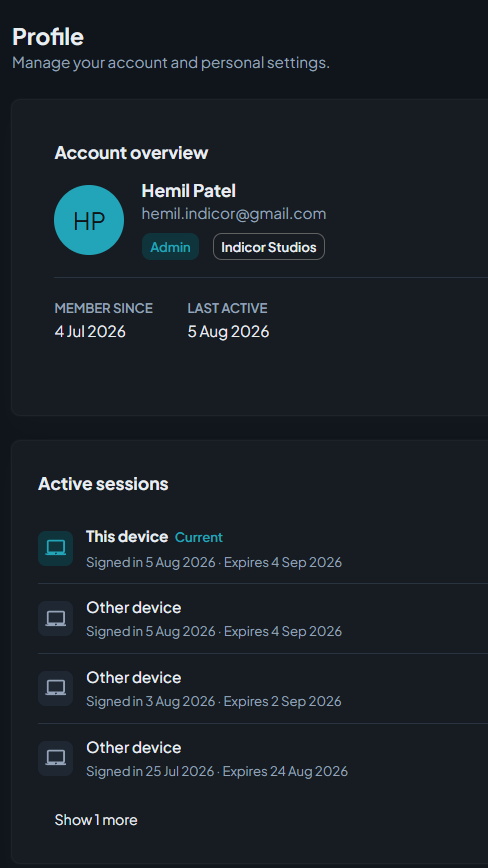The height and width of the screenshot is (868, 488).
Task: Select the Hemil Patel name
Action: pos(189,191)
